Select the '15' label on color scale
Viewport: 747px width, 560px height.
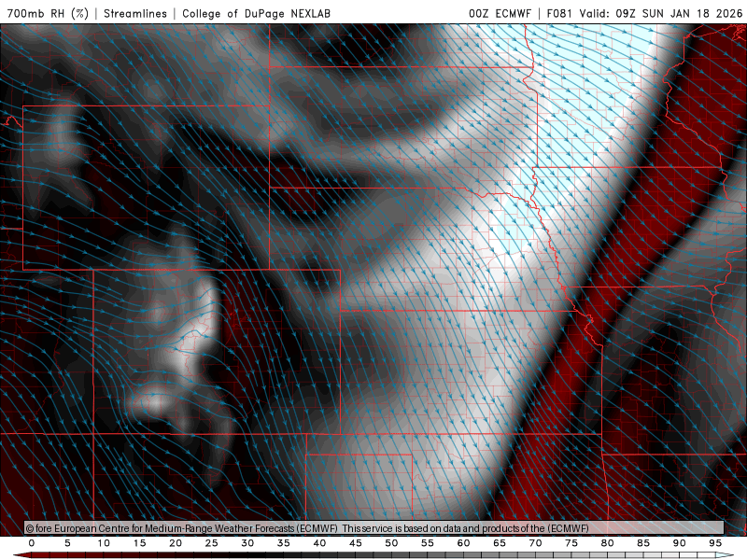coord(139,543)
